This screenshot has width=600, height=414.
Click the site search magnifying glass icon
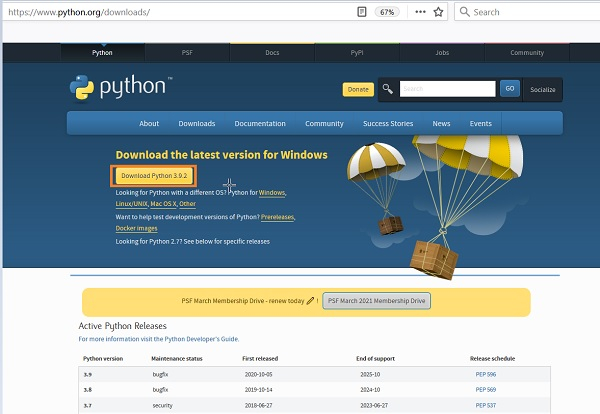(x=388, y=89)
